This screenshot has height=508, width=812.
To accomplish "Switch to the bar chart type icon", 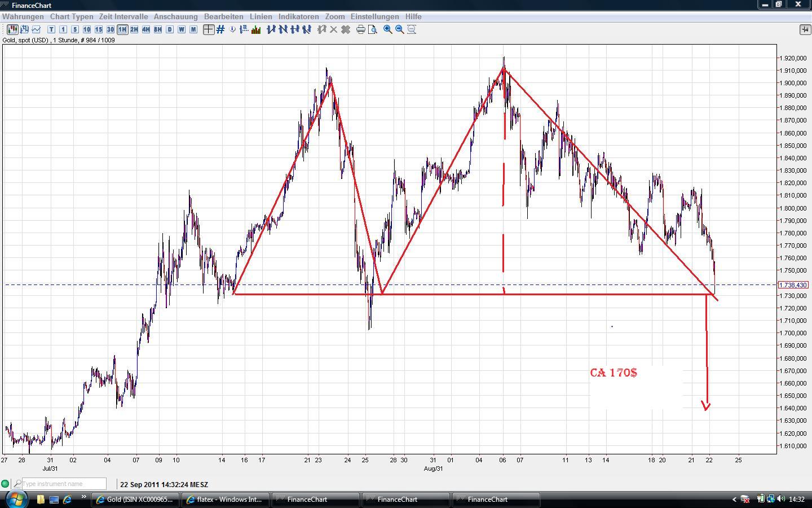I will coord(25,29).
